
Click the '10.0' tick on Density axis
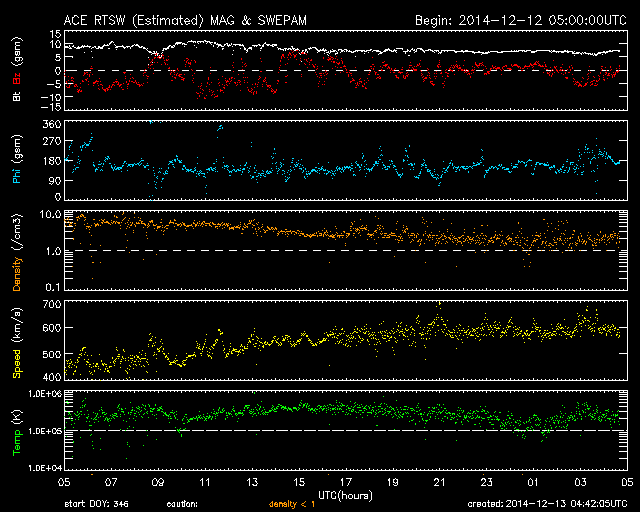click(50, 214)
